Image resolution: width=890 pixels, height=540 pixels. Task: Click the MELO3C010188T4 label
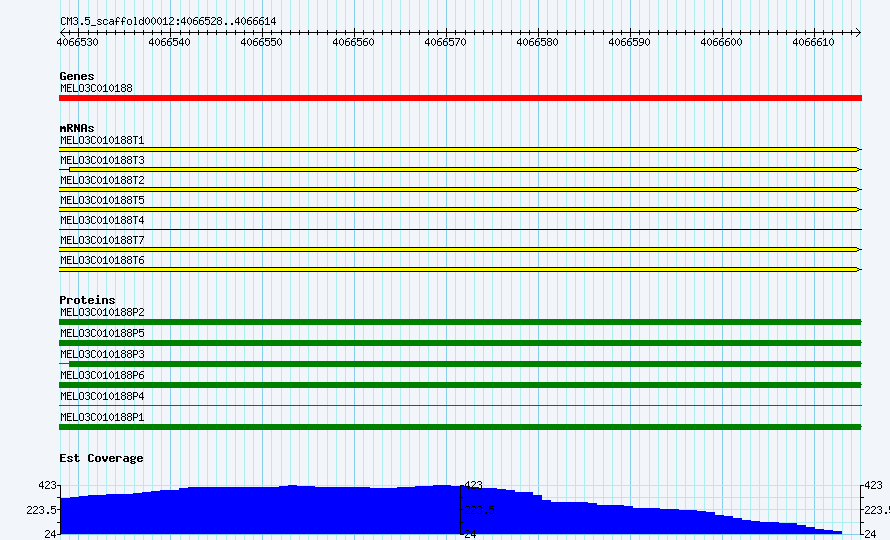tap(102, 220)
